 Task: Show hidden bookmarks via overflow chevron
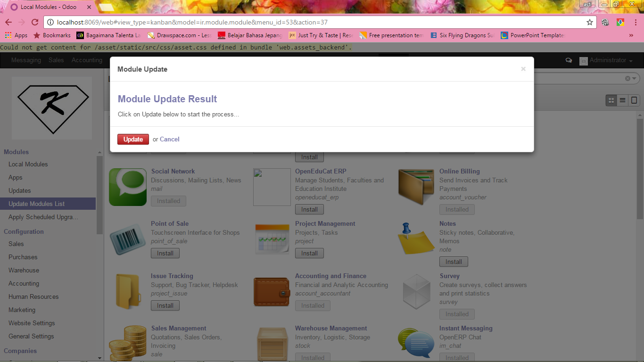point(631,35)
